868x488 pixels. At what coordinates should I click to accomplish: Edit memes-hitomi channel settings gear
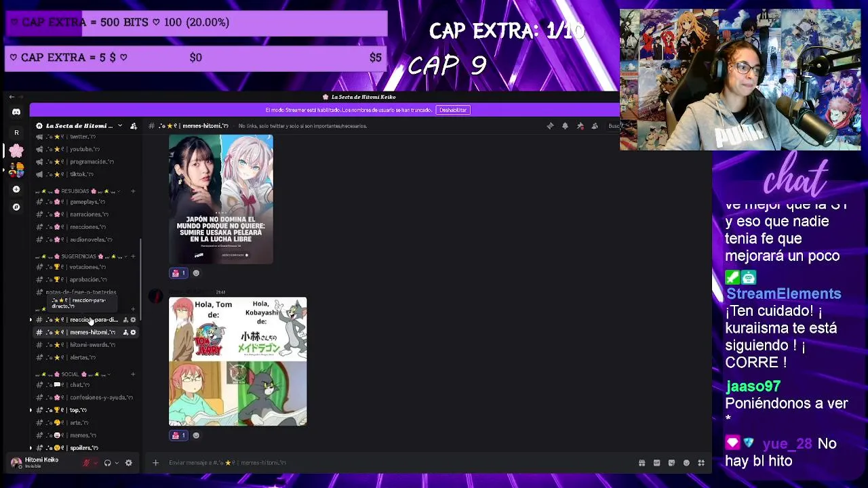coord(133,332)
